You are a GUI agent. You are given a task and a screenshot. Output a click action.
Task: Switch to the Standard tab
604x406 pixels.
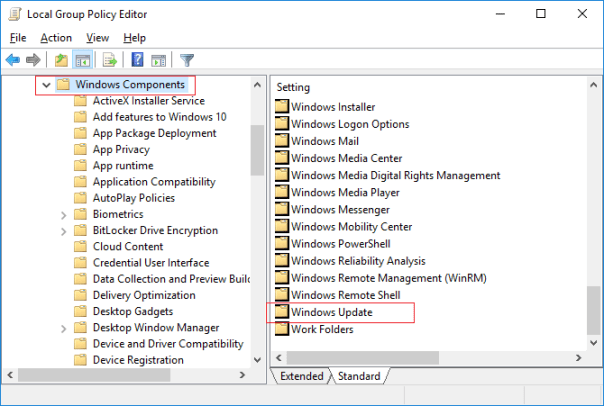click(x=359, y=376)
